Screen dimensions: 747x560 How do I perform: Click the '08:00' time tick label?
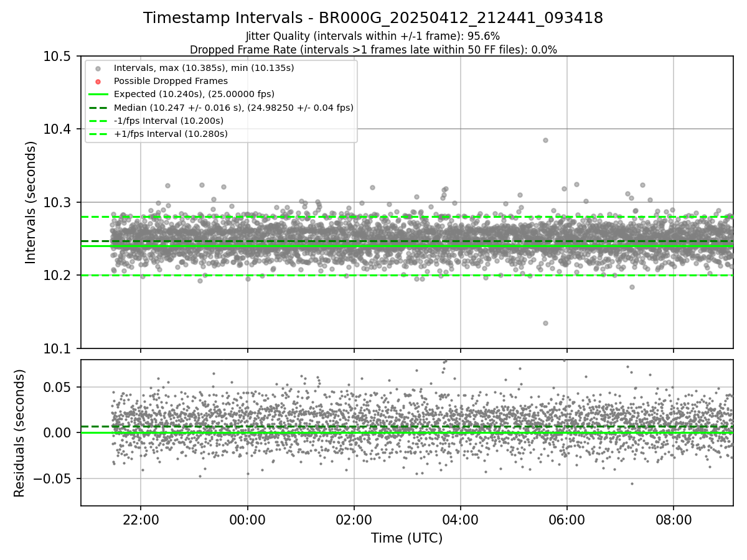(x=674, y=519)
